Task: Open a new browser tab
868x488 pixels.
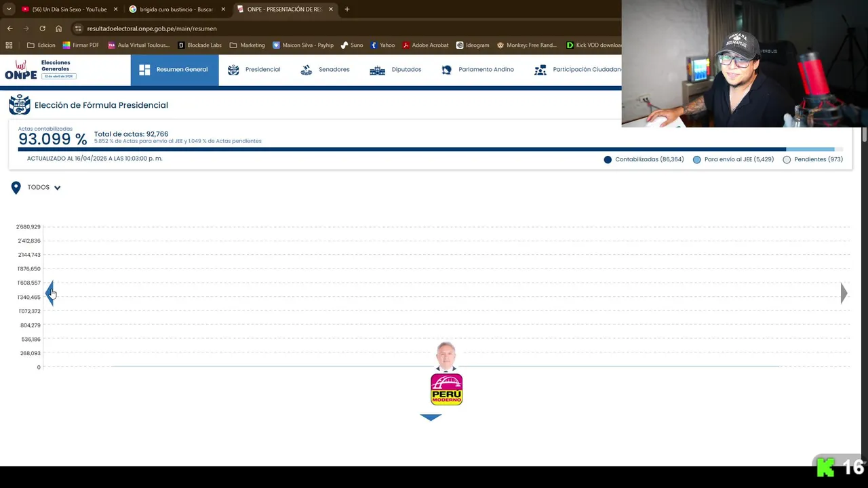Action: coord(347,9)
